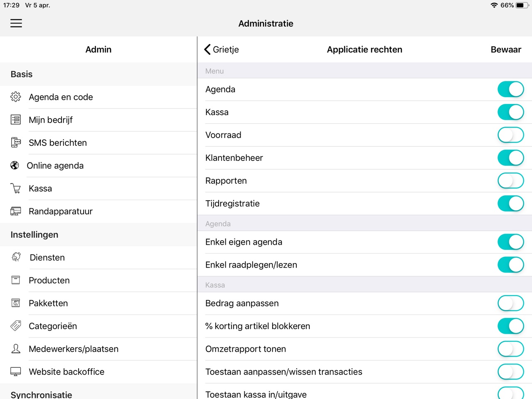Click the Instellingen section header

[x=34, y=234]
